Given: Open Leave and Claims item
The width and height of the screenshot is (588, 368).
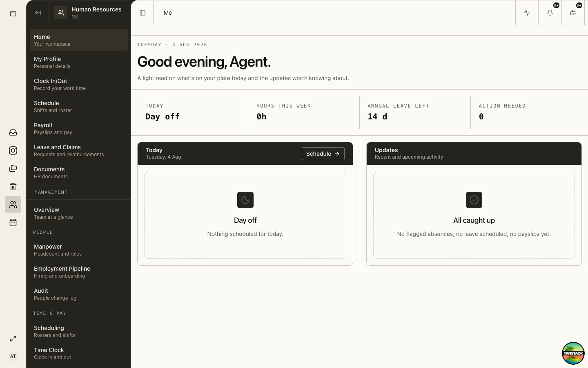Looking at the screenshot, I should click(x=79, y=150).
